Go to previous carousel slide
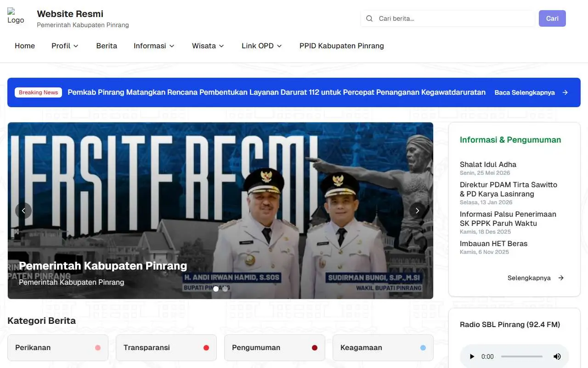This screenshot has height=368, width=588. pyautogui.click(x=23, y=211)
